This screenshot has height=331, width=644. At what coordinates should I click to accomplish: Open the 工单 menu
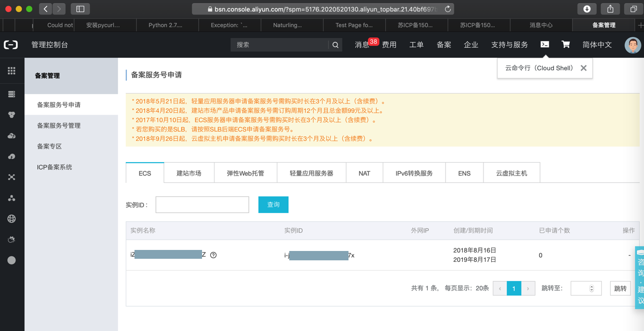coord(417,45)
